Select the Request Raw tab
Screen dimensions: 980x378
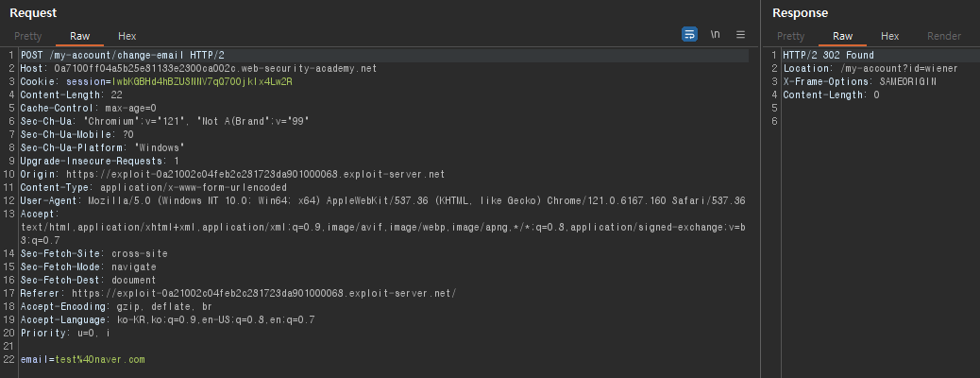click(x=80, y=36)
